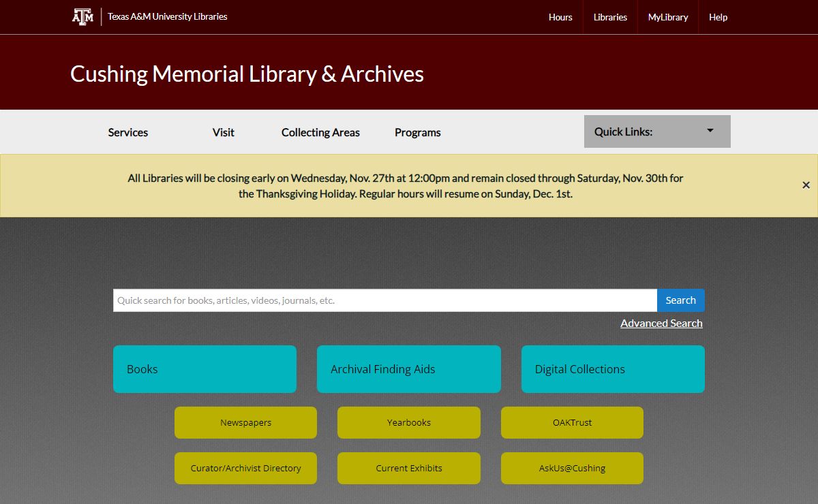This screenshot has width=818, height=504.
Task: Select the Archival Finding Aids tile
Action: [x=409, y=369]
